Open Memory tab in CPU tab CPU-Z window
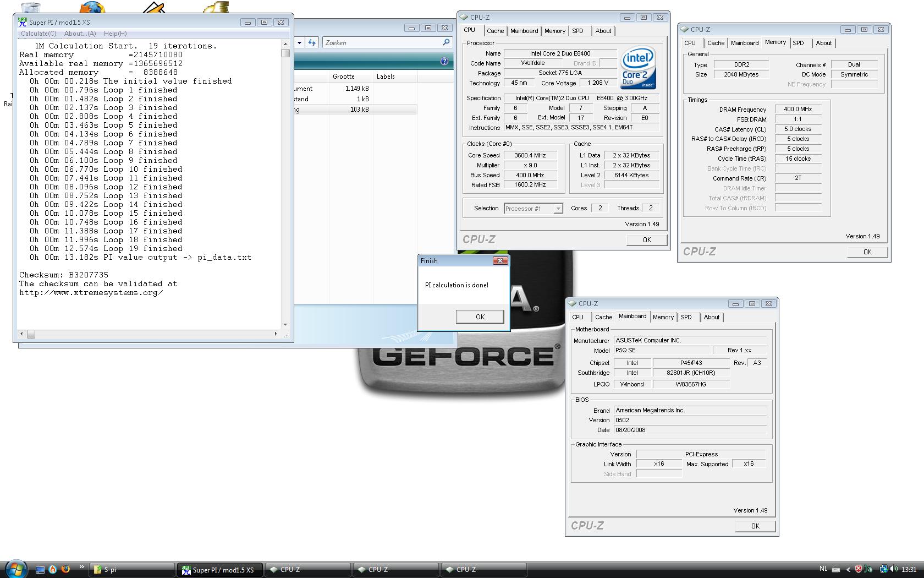The image size is (924, 578). (x=554, y=31)
